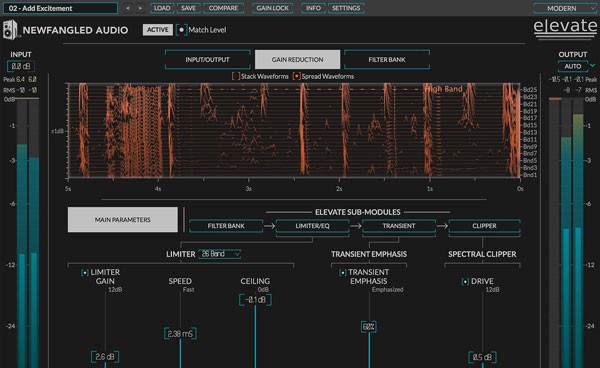Open the 26 Band limiter dropdown
Screen dimensions: 600x368
(x=220, y=254)
